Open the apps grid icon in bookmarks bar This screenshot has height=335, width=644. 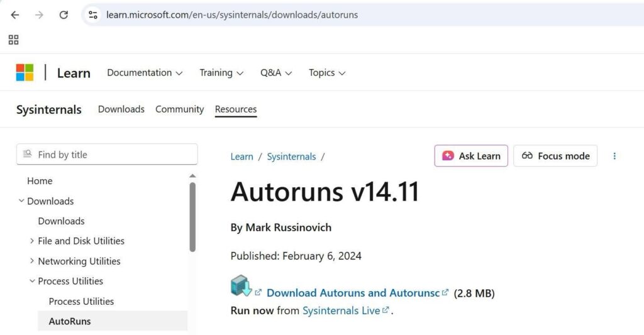coord(13,40)
